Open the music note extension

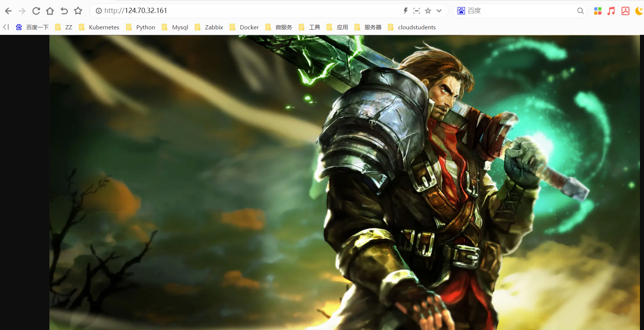click(x=611, y=11)
